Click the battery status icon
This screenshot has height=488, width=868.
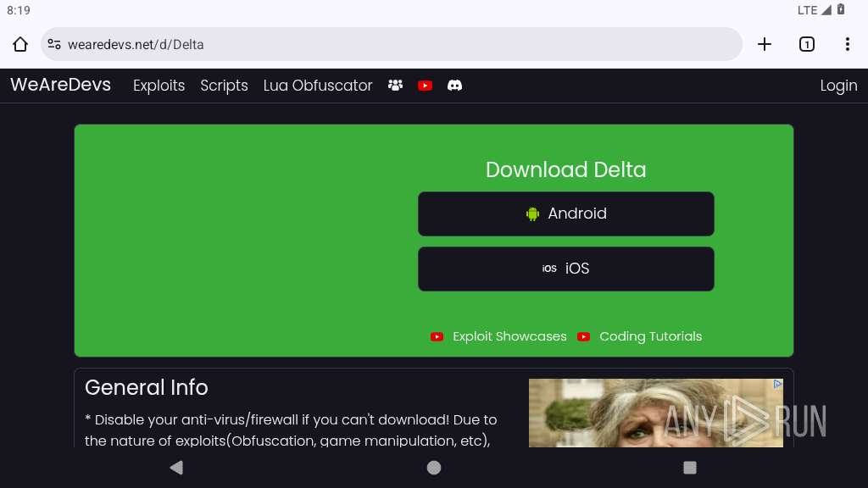point(841,9)
